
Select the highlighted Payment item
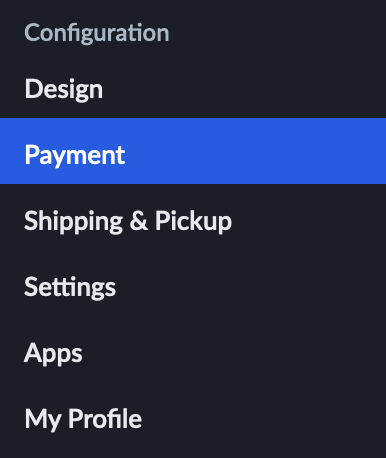193,151
